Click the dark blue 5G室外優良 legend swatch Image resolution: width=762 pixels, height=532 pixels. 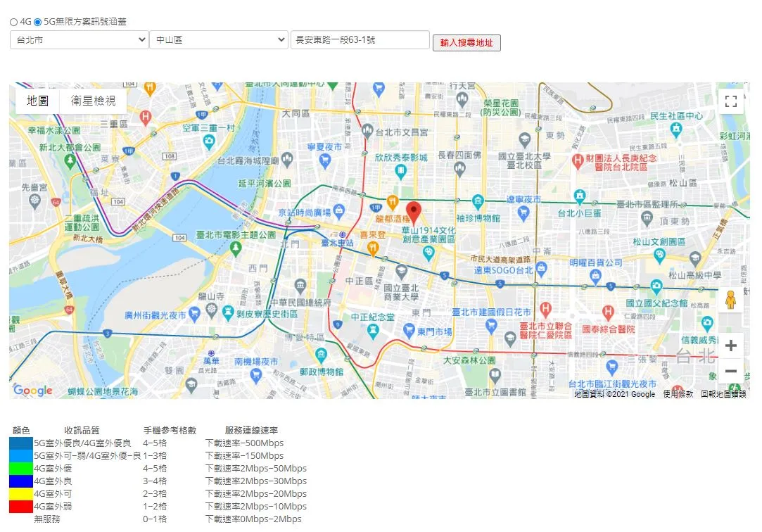point(21,443)
